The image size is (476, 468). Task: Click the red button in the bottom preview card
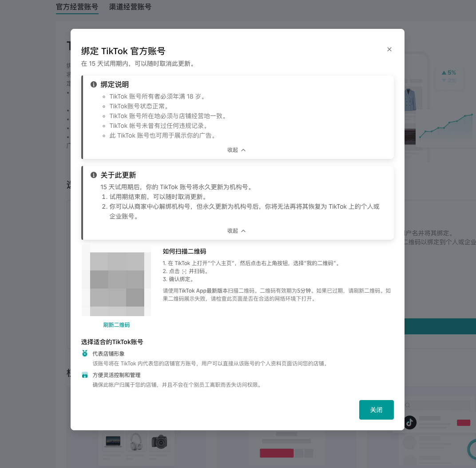(x=276, y=453)
